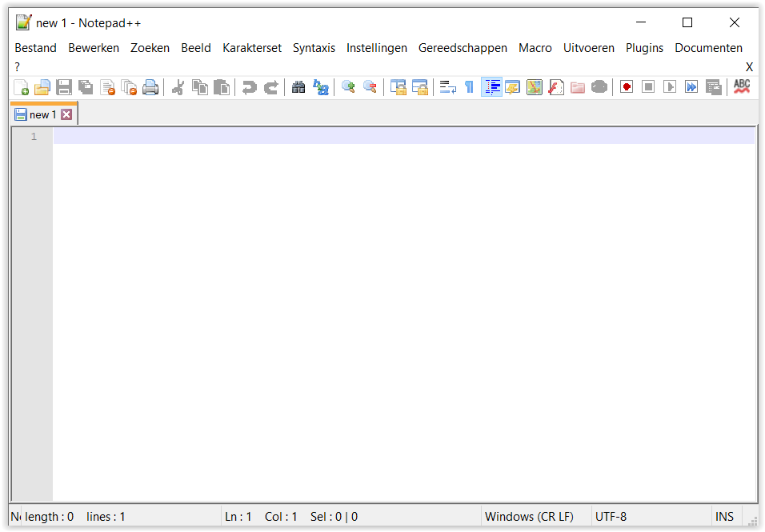Click the Close document toolbar icon
This screenshot has height=532, width=765.
coord(107,87)
